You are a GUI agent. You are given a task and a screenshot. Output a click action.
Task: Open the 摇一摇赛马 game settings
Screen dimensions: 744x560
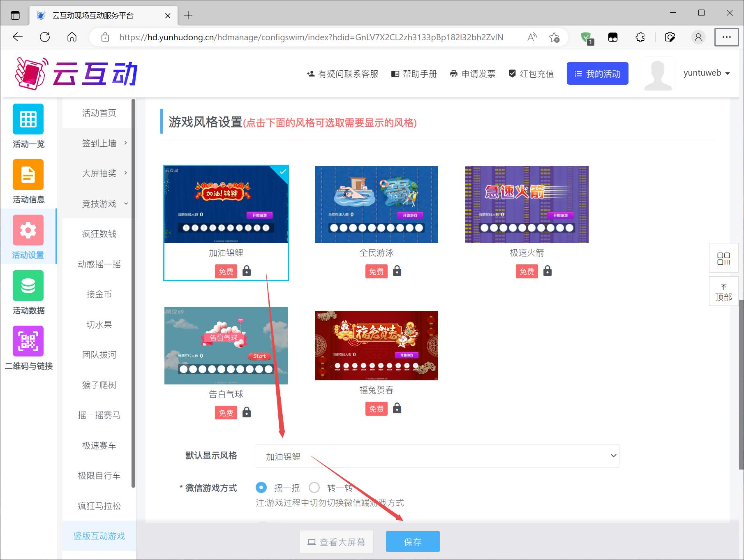(x=99, y=415)
